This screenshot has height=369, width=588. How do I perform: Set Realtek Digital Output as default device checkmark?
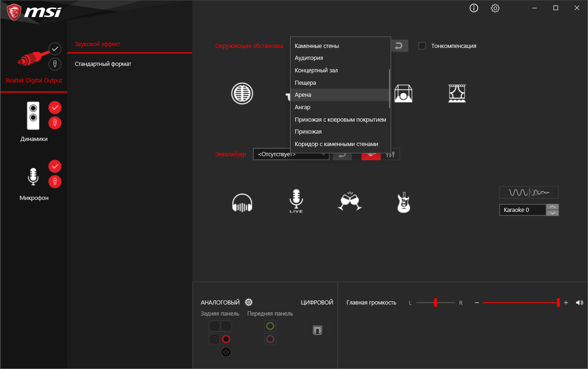point(55,48)
